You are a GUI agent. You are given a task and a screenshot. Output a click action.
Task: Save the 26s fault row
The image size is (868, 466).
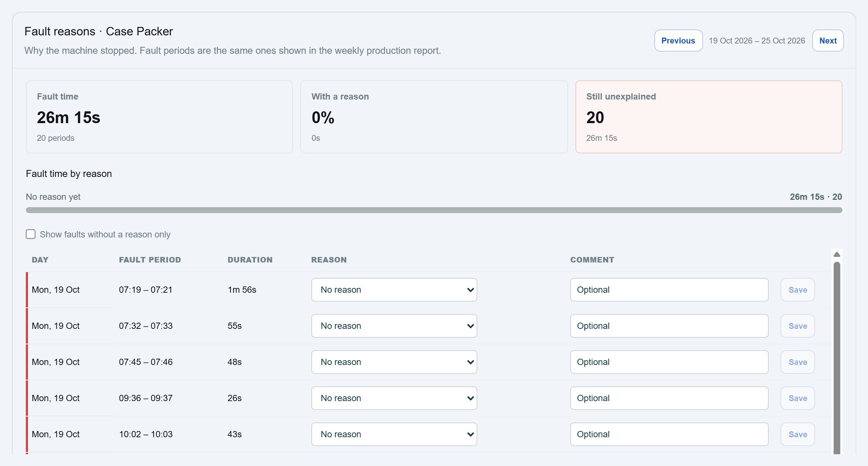pyautogui.click(x=798, y=398)
